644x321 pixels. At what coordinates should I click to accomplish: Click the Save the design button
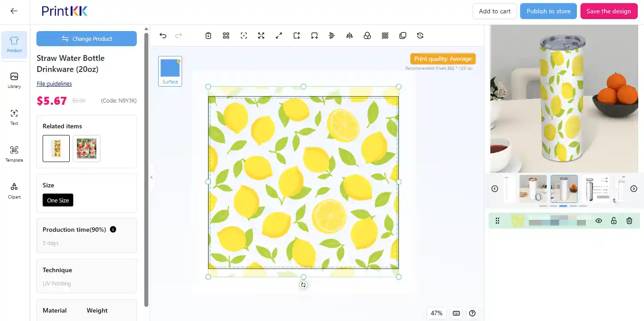608,11
